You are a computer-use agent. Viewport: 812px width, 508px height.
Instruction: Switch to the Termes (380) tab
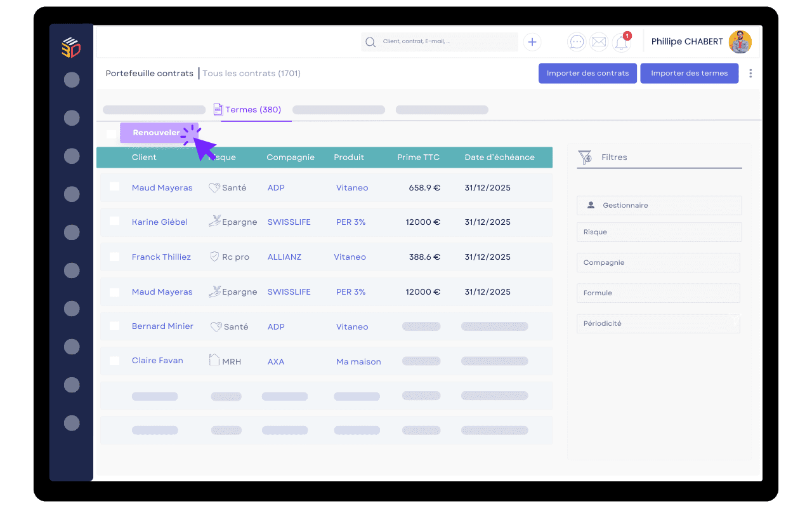click(x=252, y=109)
